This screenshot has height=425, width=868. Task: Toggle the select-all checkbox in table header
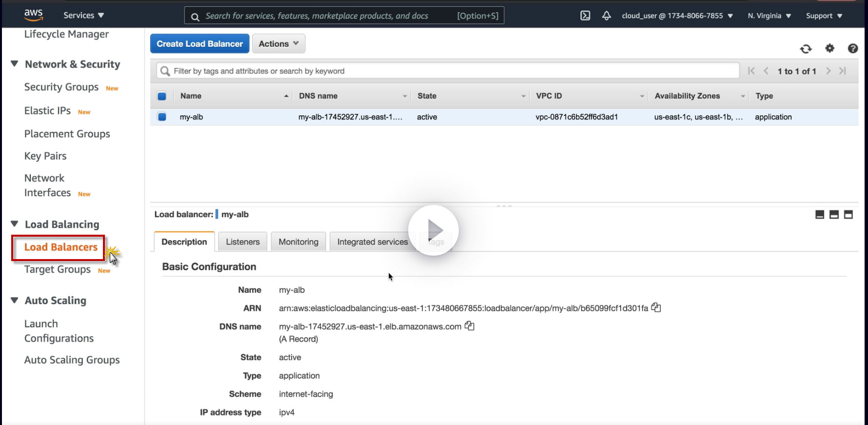tap(162, 96)
